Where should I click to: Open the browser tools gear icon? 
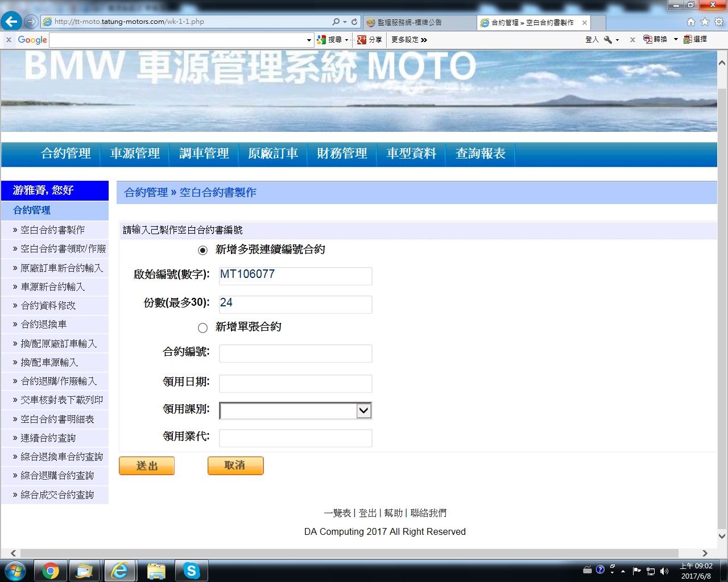click(718, 22)
